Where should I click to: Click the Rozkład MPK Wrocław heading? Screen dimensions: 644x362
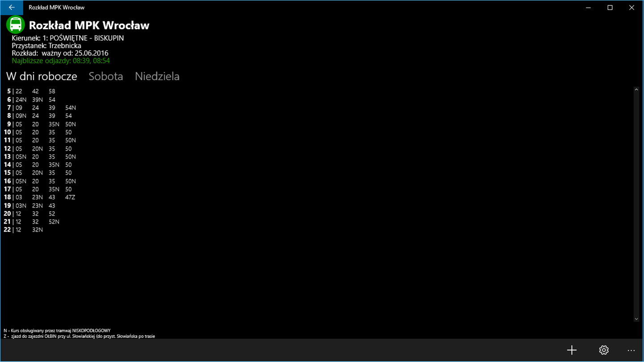pyautogui.click(x=89, y=25)
